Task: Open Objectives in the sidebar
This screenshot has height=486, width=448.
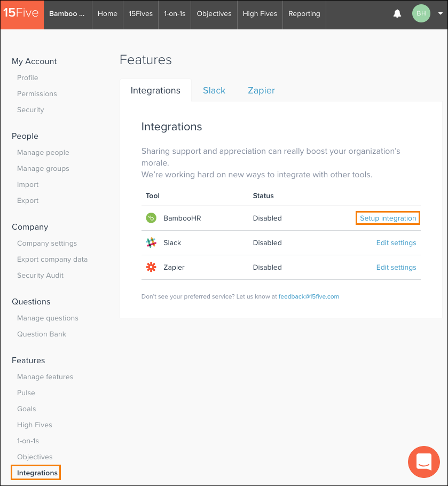Action: click(x=35, y=457)
